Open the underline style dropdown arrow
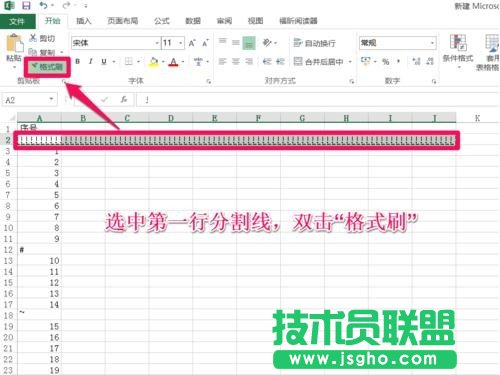 click(114, 62)
